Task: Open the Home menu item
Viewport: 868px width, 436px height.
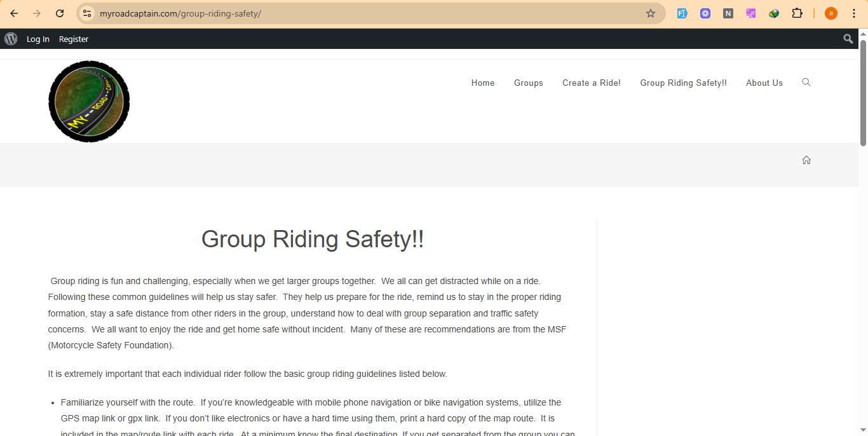Action: click(483, 83)
